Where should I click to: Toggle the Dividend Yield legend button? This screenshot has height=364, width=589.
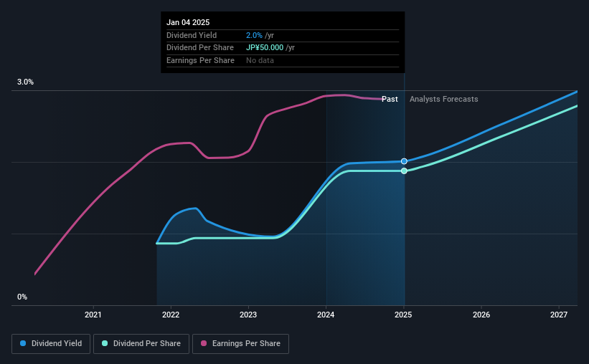[51, 344]
